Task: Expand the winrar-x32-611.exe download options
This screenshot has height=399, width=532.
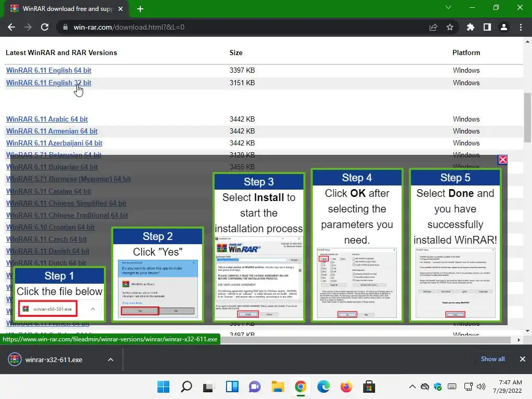Action: 111,360
